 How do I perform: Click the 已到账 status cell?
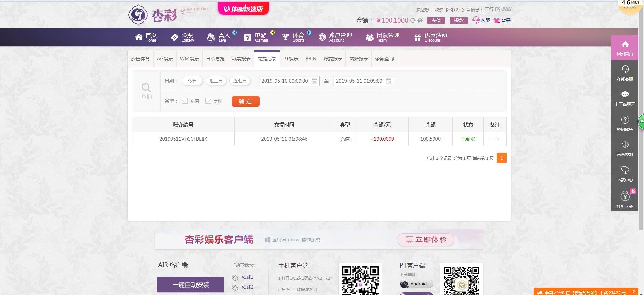point(468,139)
